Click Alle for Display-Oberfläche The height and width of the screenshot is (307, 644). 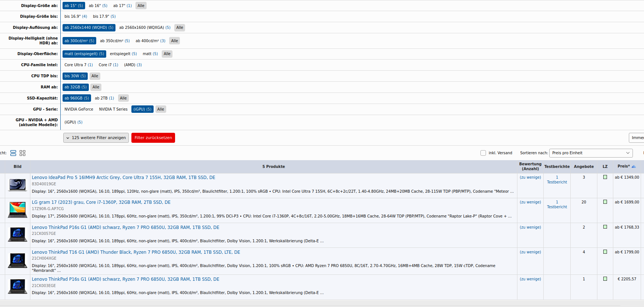click(167, 54)
